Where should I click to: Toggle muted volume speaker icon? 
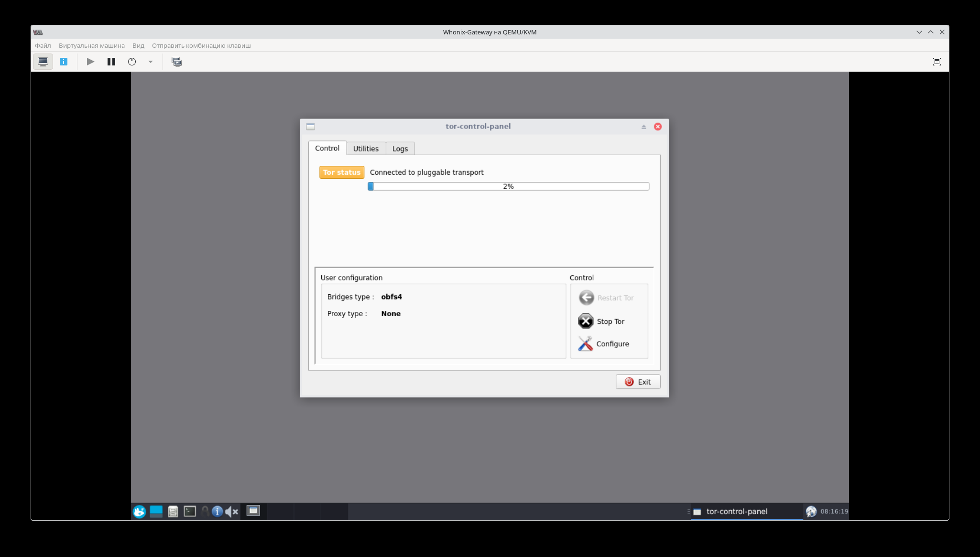[x=231, y=512]
